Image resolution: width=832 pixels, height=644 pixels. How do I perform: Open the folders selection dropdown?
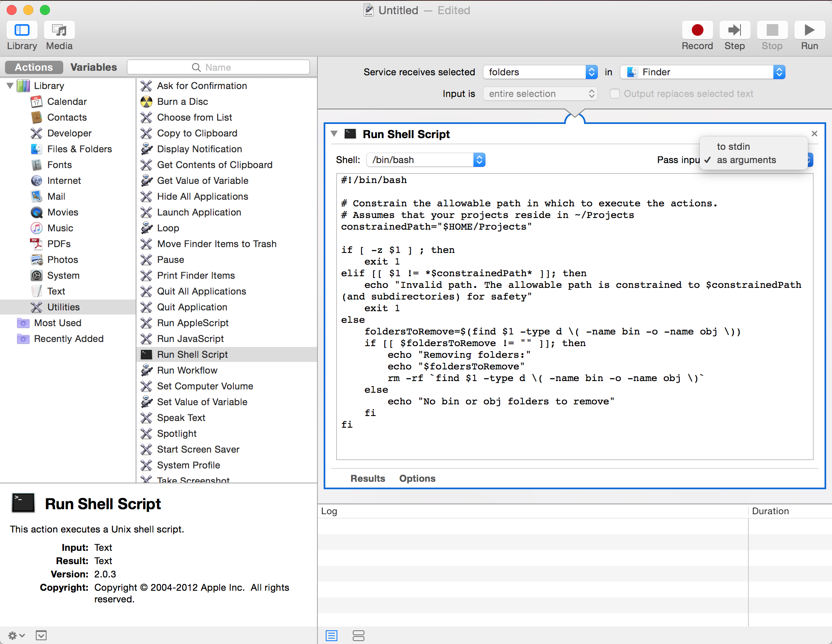click(540, 72)
